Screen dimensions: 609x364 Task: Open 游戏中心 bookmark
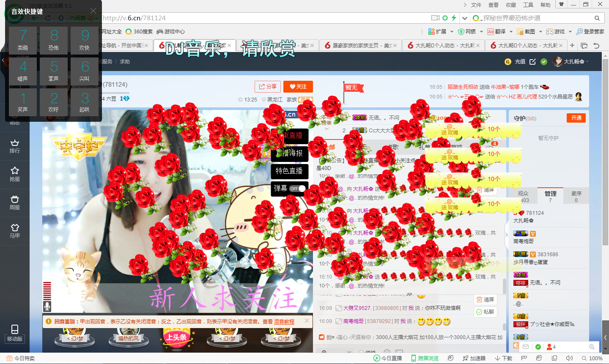pos(170,32)
